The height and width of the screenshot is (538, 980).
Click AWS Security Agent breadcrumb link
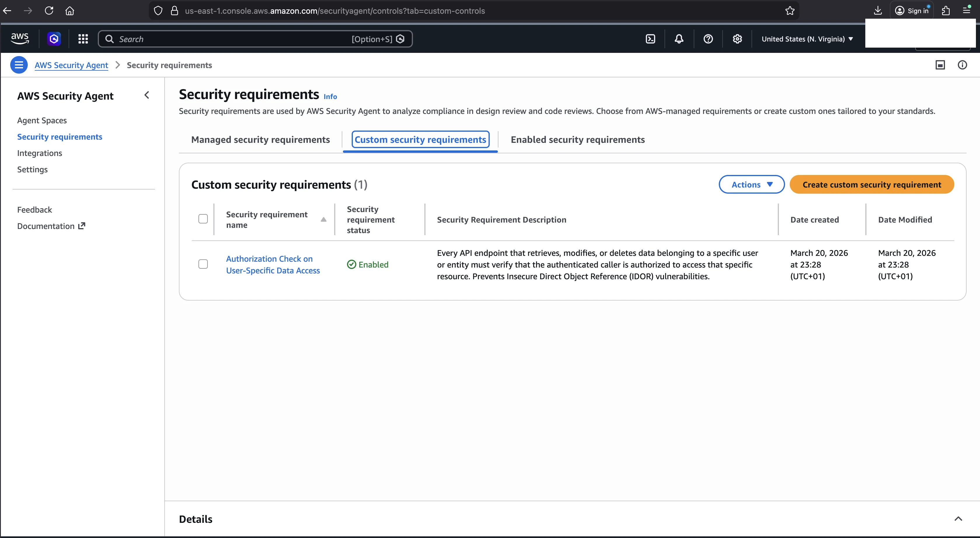[x=71, y=65]
